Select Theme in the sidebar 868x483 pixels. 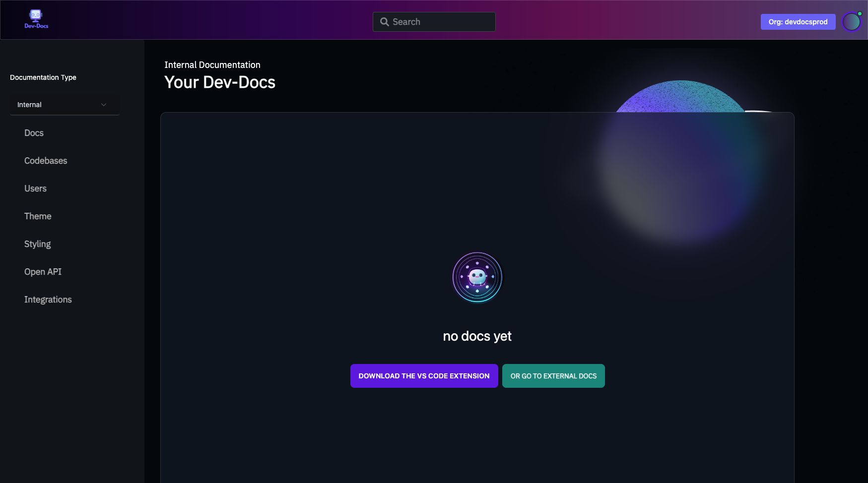pos(38,216)
